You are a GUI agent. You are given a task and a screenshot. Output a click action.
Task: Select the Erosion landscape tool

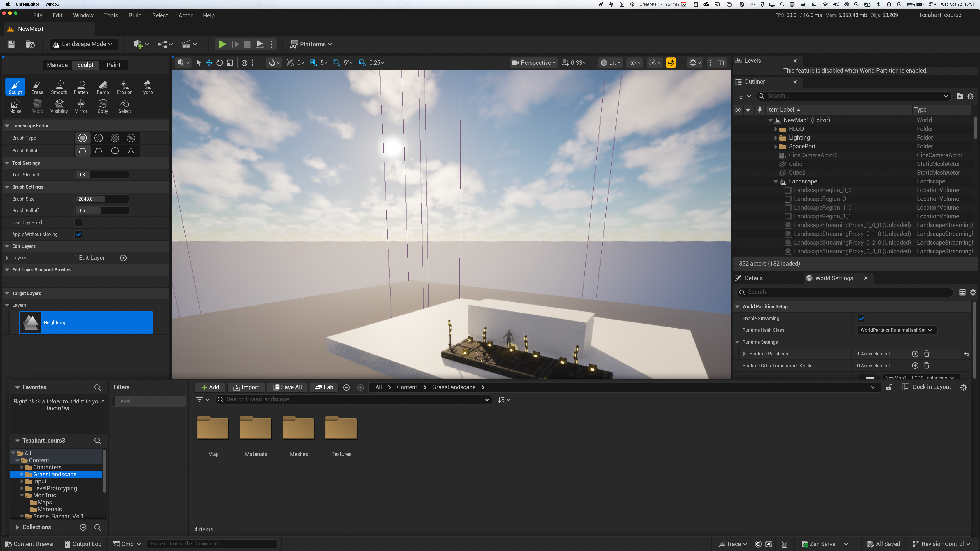pos(125,87)
